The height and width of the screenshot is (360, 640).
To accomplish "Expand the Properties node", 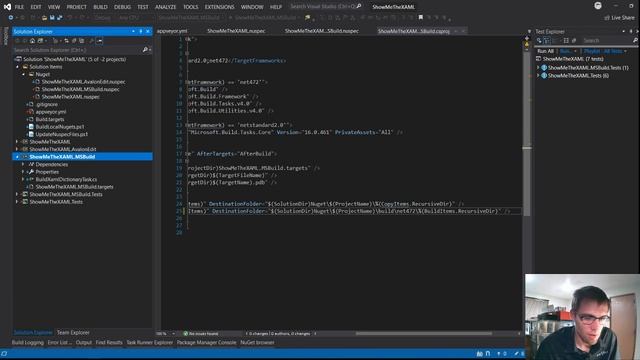I will (x=23, y=172).
